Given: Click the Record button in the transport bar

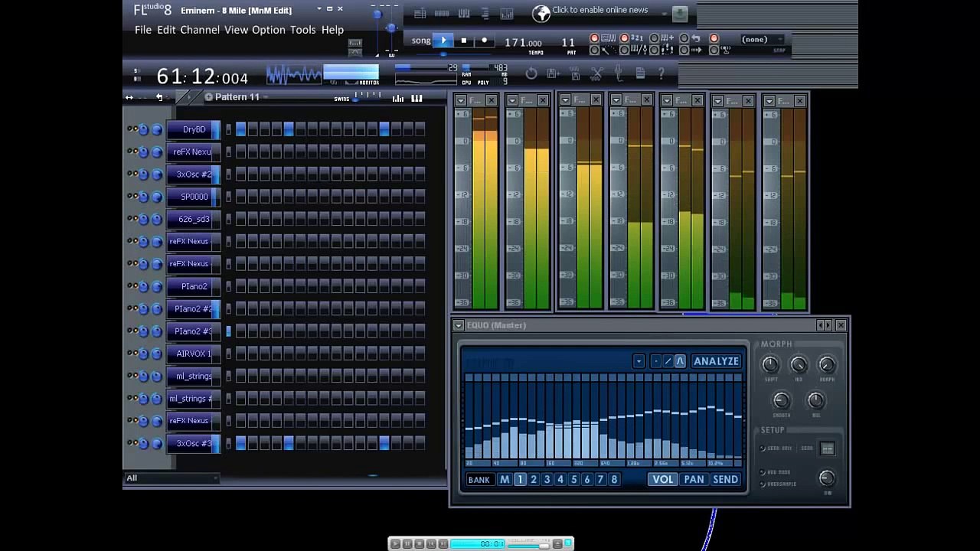Looking at the screenshot, I should (484, 41).
